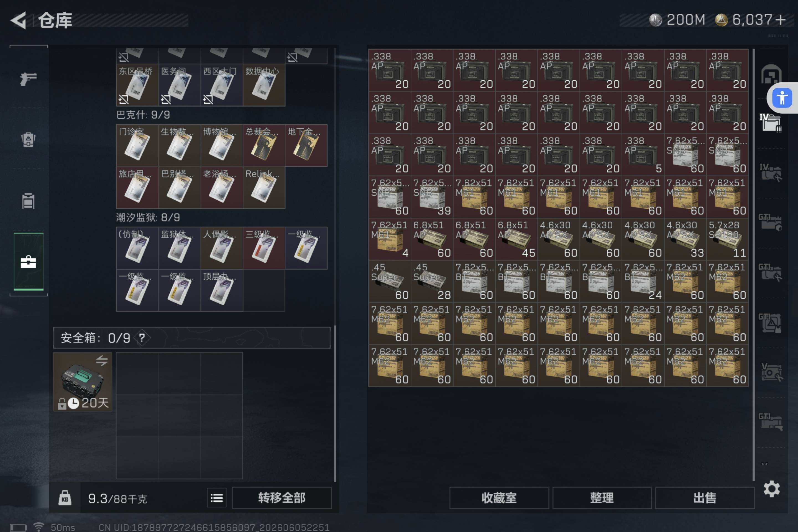Viewport: 798px width, 532px height.
Task: Open the IV case with wrench icon
Action: [x=770, y=172]
